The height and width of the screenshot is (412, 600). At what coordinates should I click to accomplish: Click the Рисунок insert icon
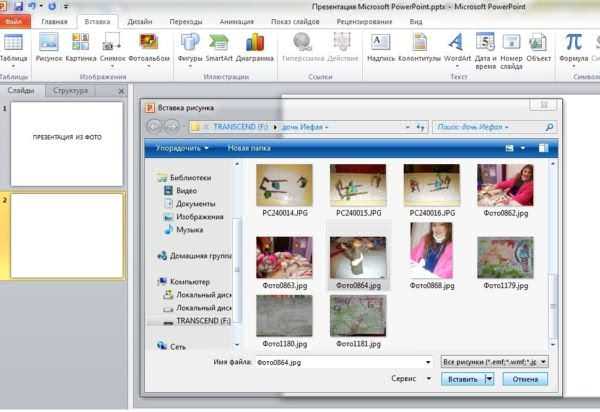49,48
